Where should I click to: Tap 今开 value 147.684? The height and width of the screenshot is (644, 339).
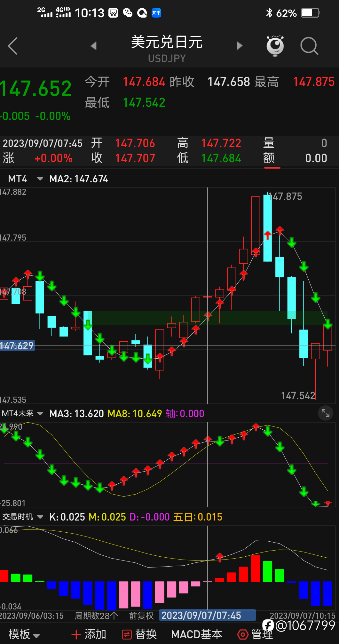tap(144, 82)
